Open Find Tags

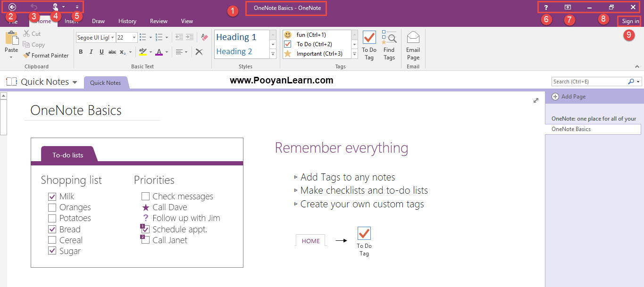pyautogui.click(x=389, y=46)
